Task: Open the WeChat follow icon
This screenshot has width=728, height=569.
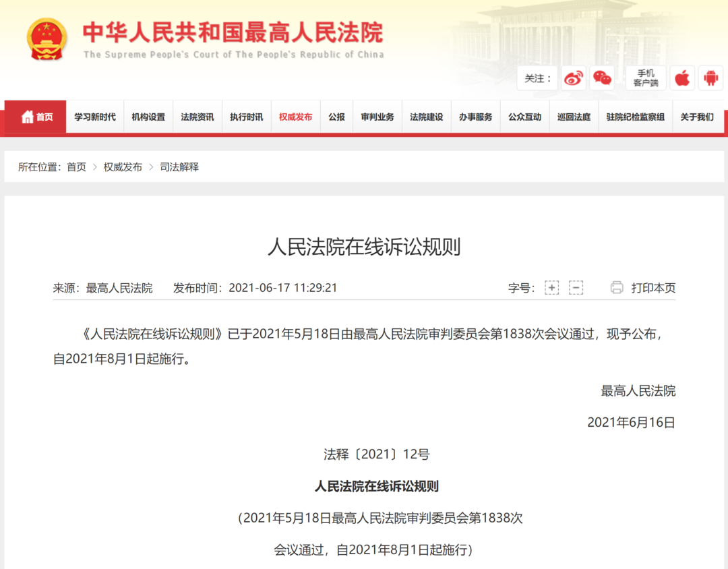Action: (x=602, y=78)
